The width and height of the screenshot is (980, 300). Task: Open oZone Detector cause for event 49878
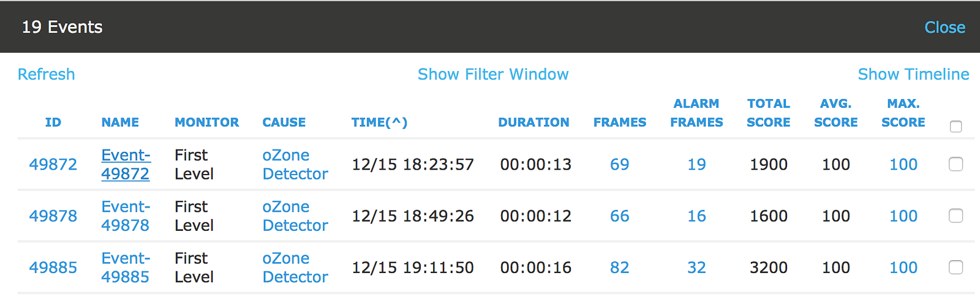[295, 216]
